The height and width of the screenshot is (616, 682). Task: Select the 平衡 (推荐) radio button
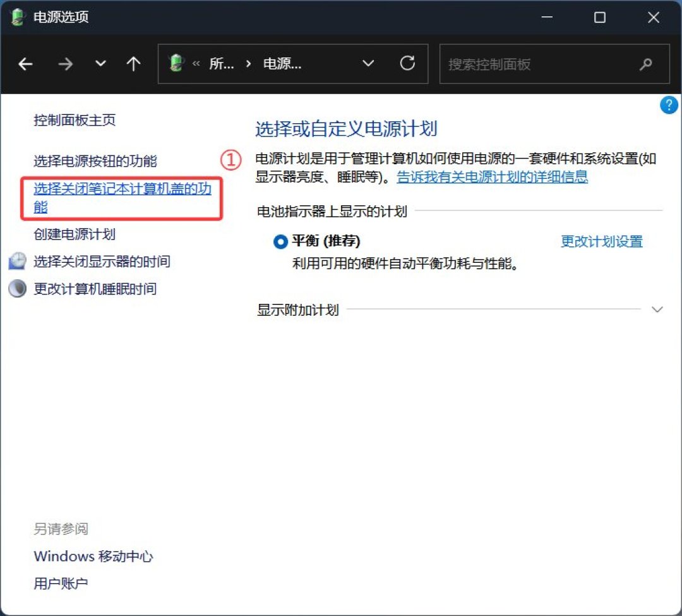(x=280, y=241)
